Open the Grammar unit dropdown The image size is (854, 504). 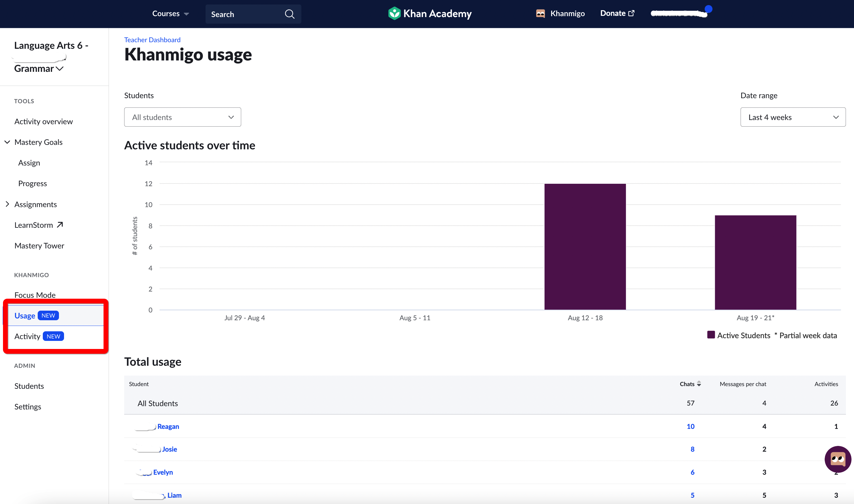tap(60, 69)
